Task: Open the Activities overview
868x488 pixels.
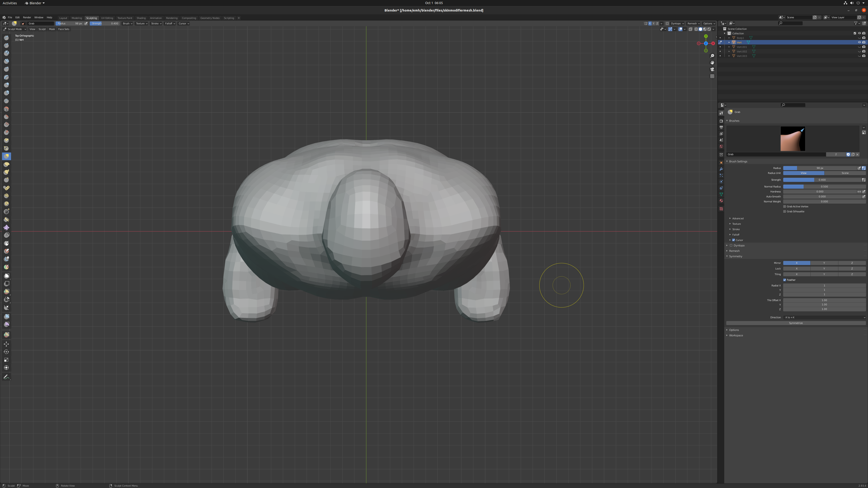Action: click(x=9, y=3)
